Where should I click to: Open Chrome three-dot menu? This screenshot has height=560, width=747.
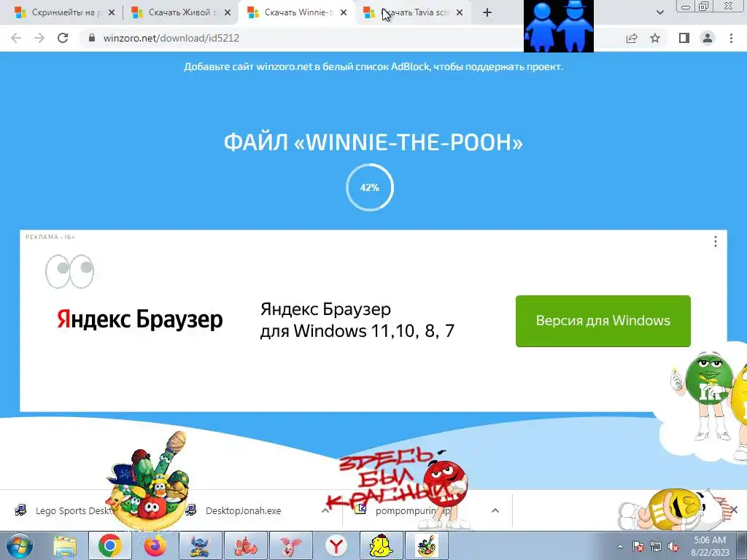point(731,38)
